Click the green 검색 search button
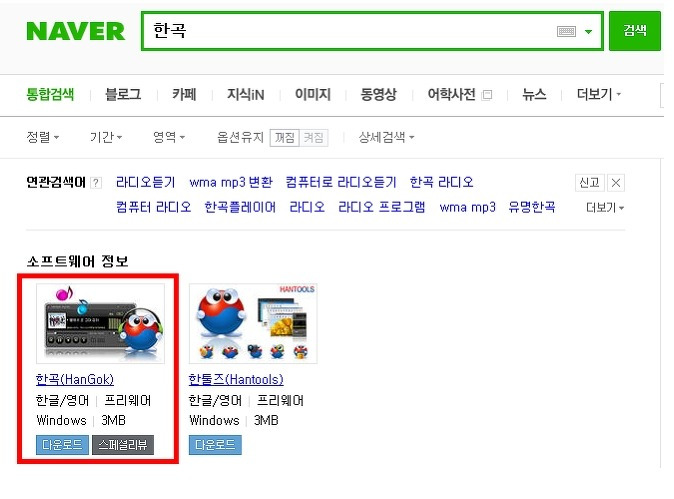674x499 pixels. coord(635,31)
